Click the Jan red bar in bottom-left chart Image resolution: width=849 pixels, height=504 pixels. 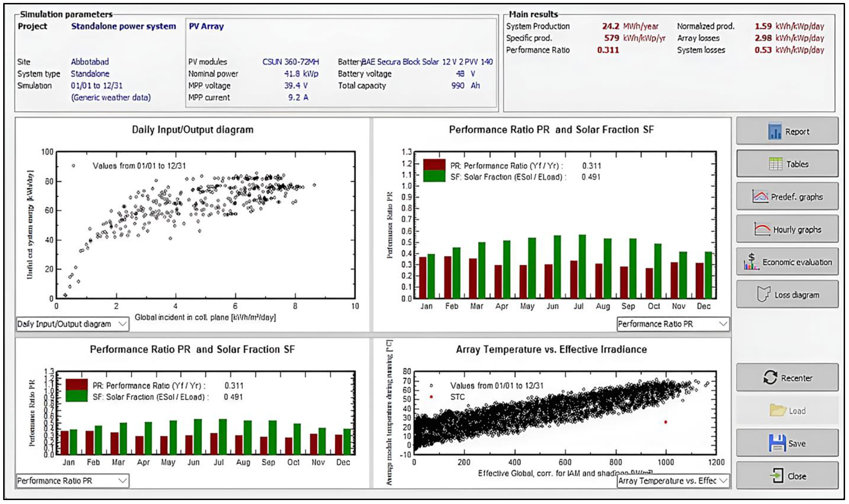(x=65, y=442)
